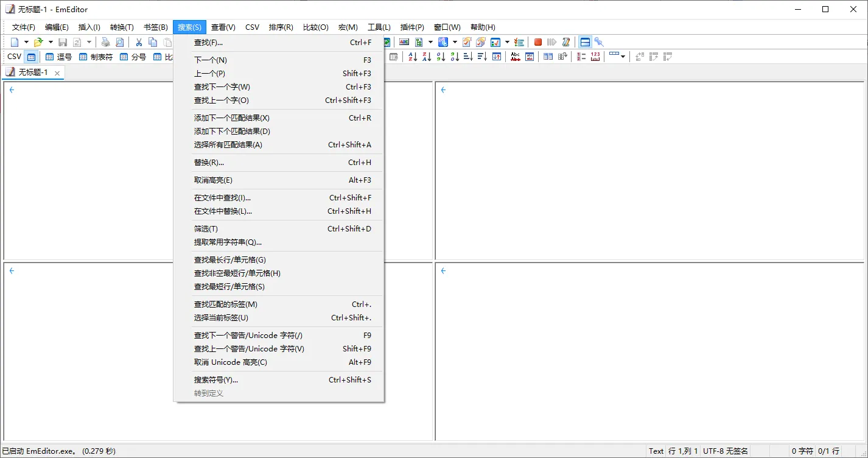
Task: Expand the Paste options dropdown arrow
Action: click(x=178, y=42)
